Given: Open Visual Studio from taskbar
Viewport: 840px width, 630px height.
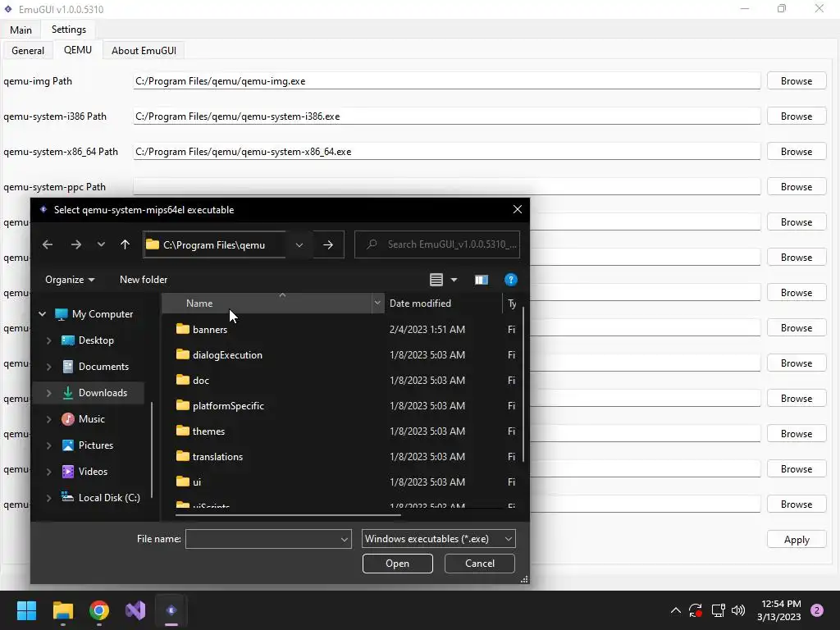Looking at the screenshot, I should [x=135, y=610].
